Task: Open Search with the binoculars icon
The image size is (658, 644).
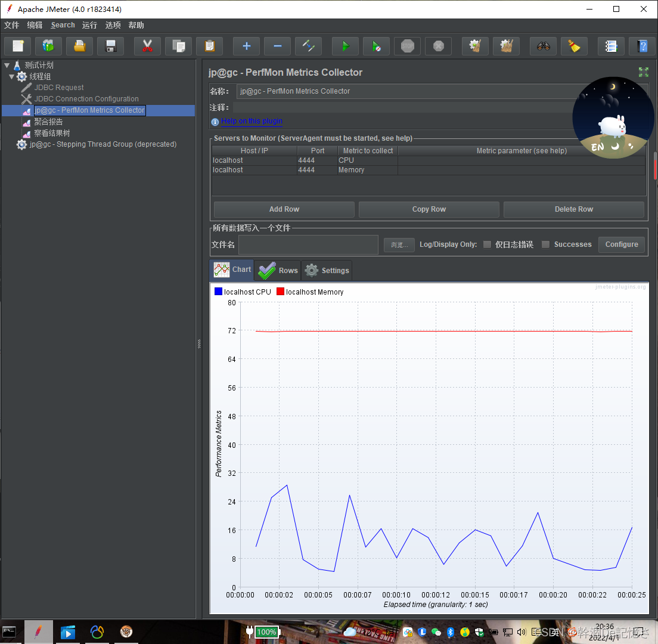Action: 543,46
